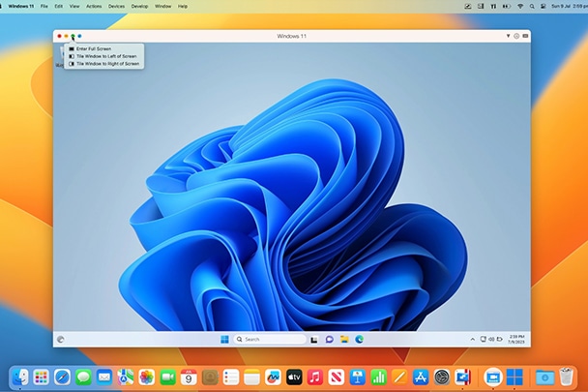Screen dimensions: 588x392
Task: Click the volume icon in Windows tray
Action: (491, 339)
